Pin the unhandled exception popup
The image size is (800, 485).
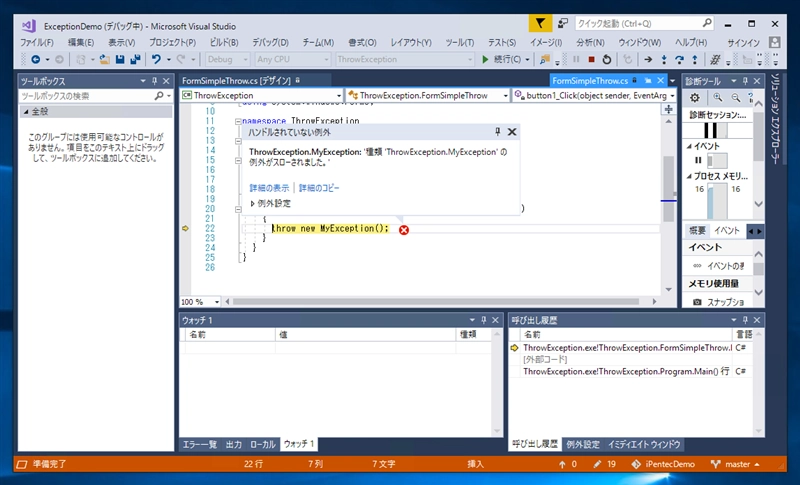pyautogui.click(x=497, y=132)
